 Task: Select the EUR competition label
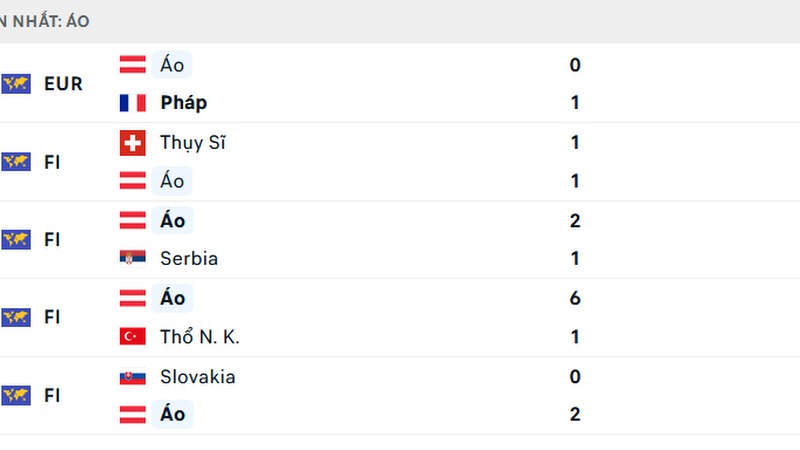(63, 84)
